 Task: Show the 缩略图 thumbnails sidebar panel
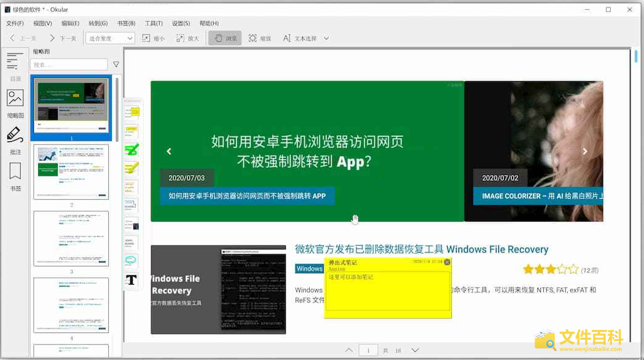point(15,103)
